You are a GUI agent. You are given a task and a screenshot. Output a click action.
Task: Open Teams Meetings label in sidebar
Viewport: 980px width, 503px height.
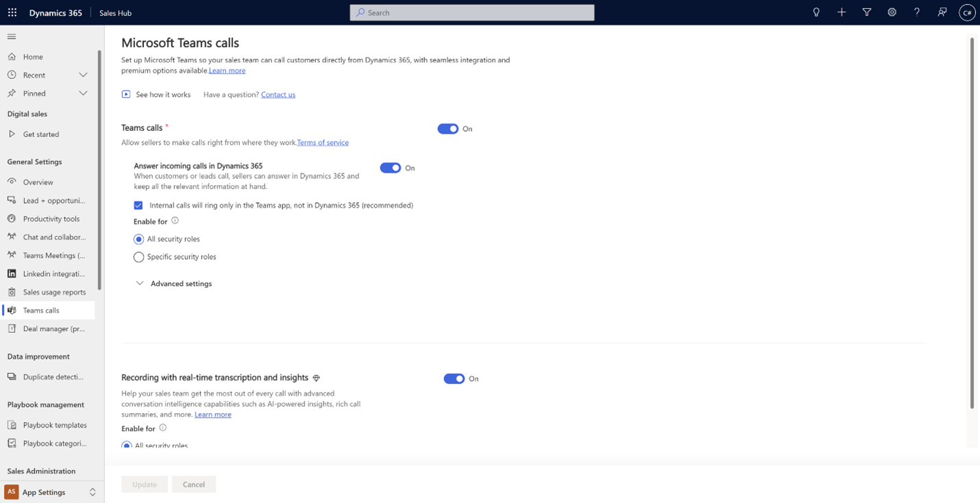tap(55, 256)
